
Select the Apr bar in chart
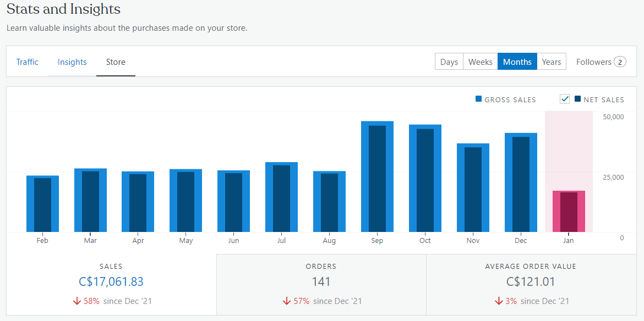[x=138, y=202]
